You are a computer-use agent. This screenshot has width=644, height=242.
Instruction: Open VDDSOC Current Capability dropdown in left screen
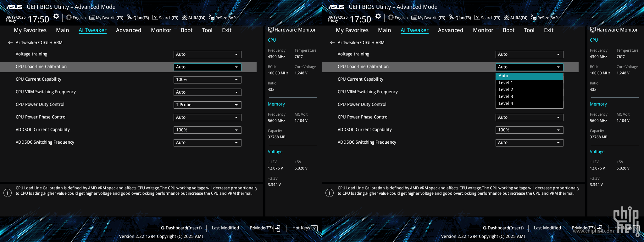coord(208,130)
